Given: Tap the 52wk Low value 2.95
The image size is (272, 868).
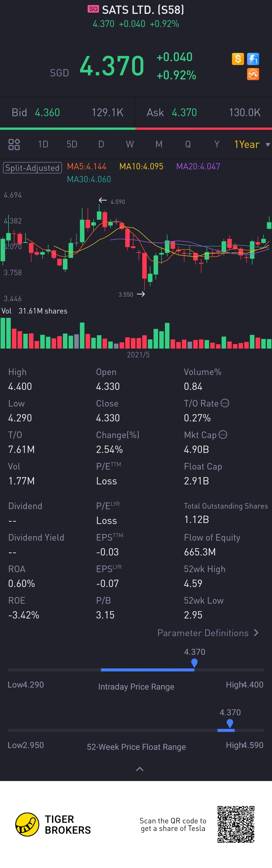Looking at the screenshot, I should coord(193,615).
